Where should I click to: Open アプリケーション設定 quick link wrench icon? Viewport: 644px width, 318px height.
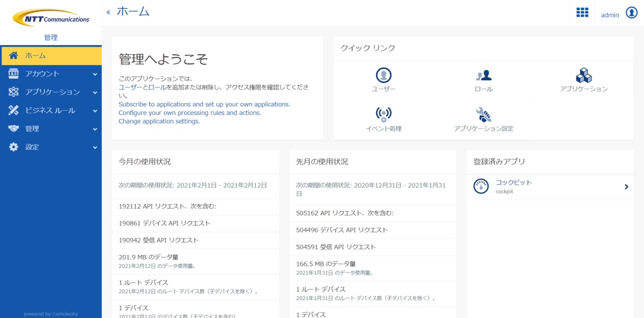tap(483, 114)
